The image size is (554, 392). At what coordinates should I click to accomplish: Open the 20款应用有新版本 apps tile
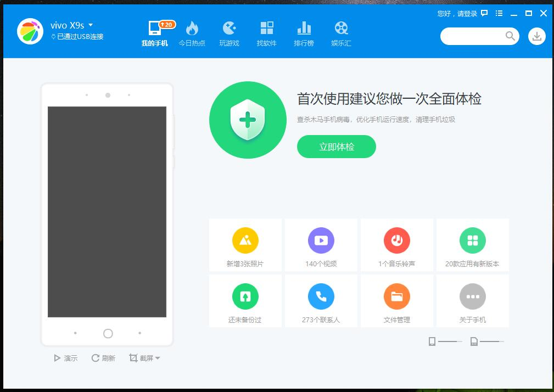point(473,245)
